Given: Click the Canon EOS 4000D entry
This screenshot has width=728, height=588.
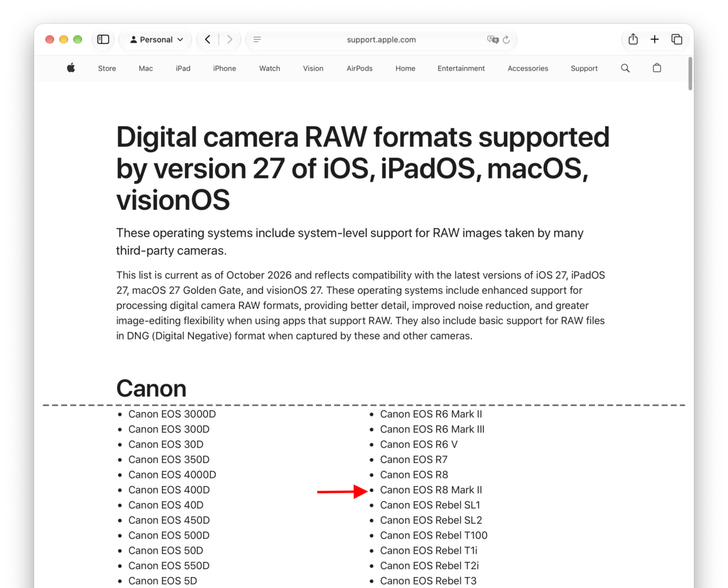Looking at the screenshot, I should [x=172, y=475].
